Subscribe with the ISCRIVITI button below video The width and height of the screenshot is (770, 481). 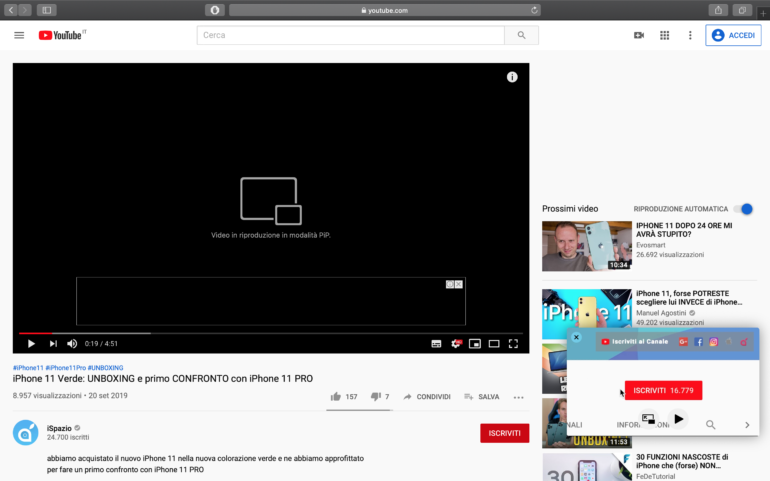tap(504, 433)
